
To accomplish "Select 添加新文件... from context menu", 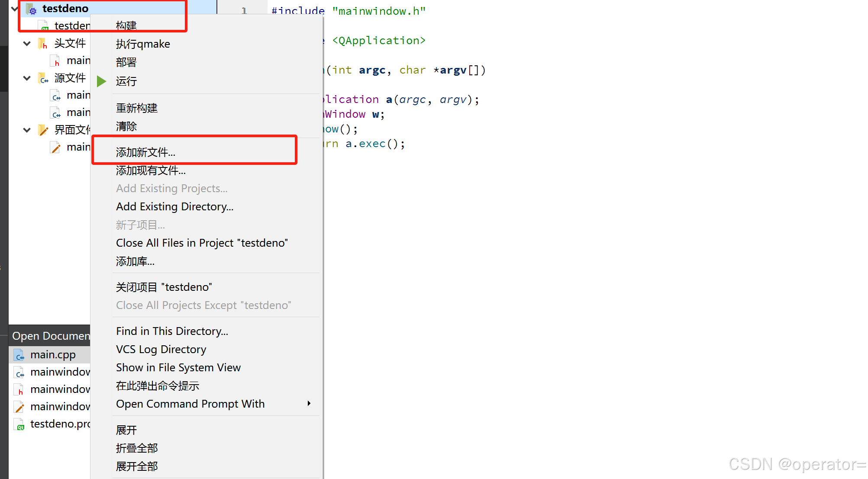I will pos(145,152).
